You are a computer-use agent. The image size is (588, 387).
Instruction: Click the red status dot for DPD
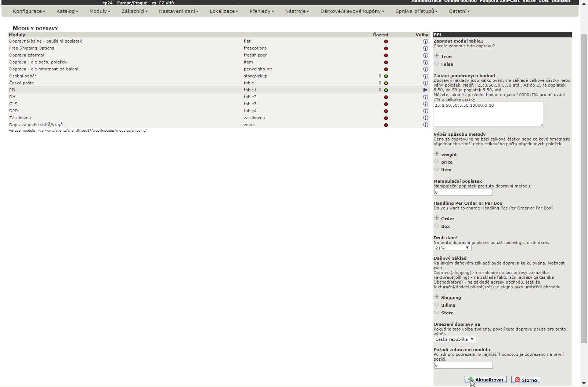[x=386, y=111]
